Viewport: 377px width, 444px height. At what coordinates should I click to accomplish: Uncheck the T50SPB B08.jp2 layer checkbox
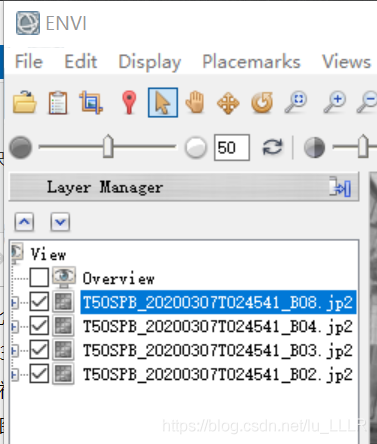(x=39, y=302)
